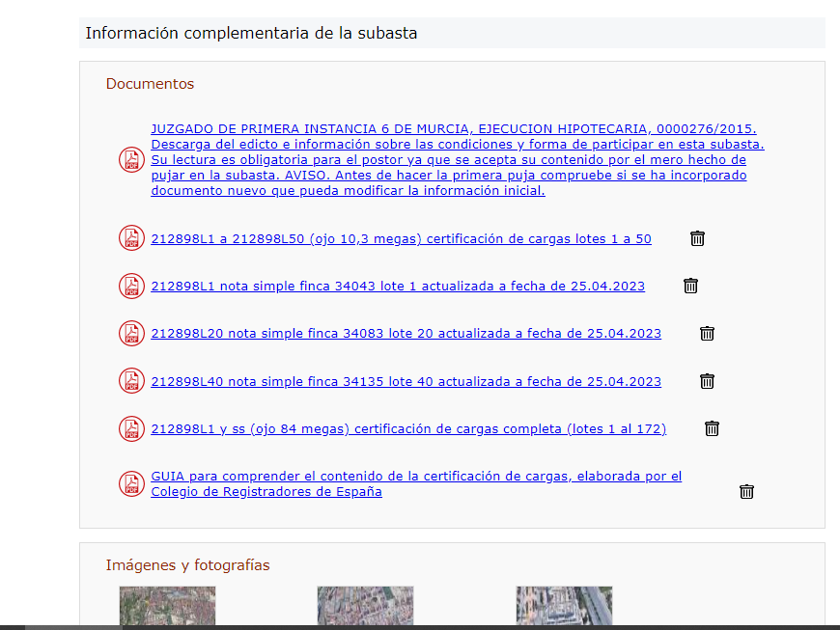Delete the certificación completa lotes 1 al 172 document
840x630 pixels.
click(712, 428)
